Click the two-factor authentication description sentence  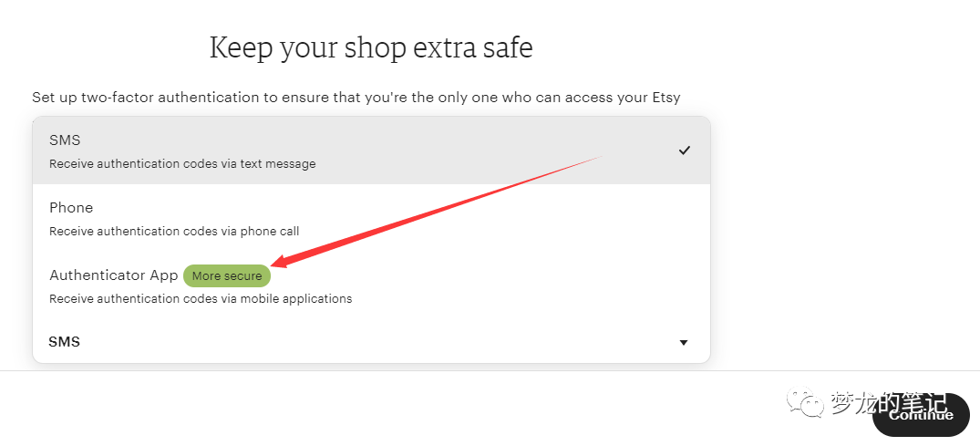[356, 98]
